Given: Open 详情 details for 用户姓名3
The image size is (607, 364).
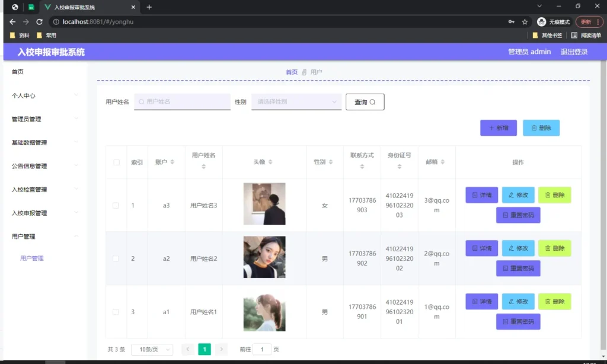Looking at the screenshot, I should [x=481, y=194].
